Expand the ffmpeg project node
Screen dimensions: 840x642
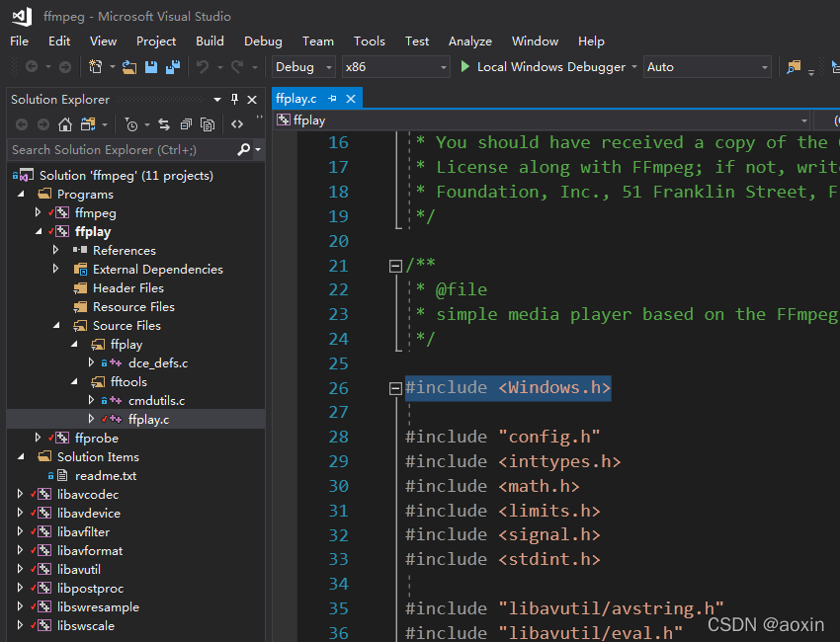click(x=38, y=212)
